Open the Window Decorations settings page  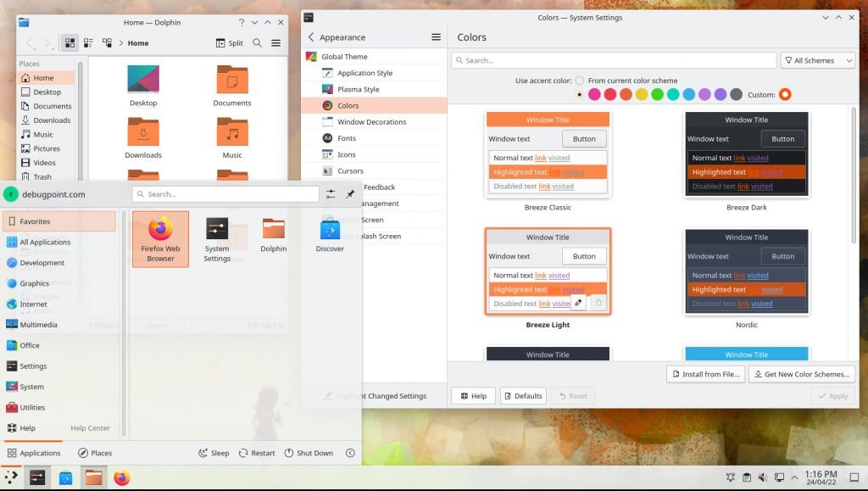(x=374, y=122)
